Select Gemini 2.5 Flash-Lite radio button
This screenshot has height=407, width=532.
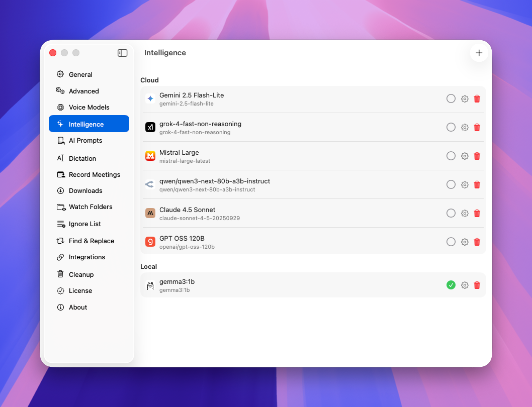(451, 99)
